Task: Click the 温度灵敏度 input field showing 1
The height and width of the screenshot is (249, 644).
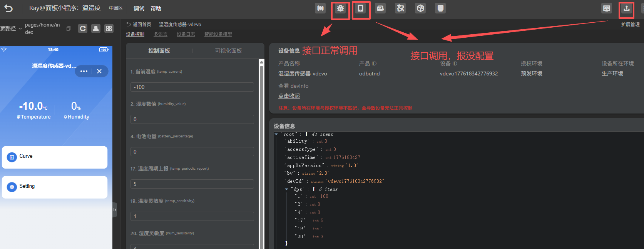Action: 192,216
